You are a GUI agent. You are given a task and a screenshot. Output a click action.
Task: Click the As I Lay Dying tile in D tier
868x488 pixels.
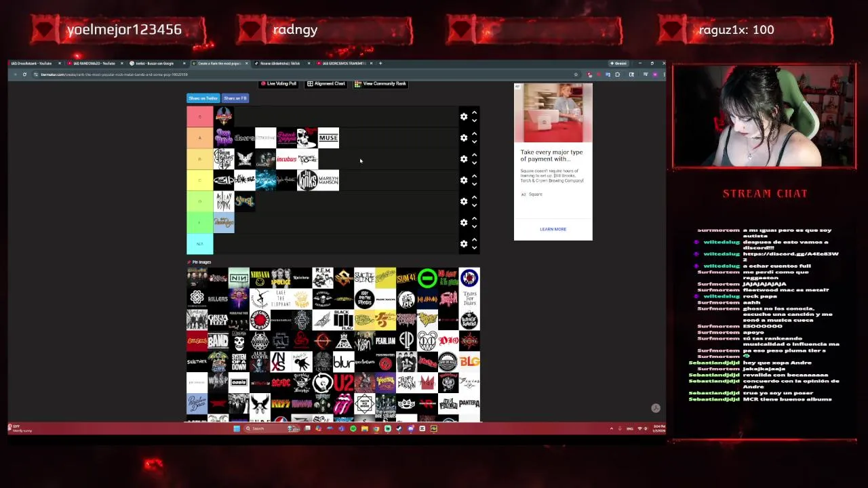pos(224,201)
